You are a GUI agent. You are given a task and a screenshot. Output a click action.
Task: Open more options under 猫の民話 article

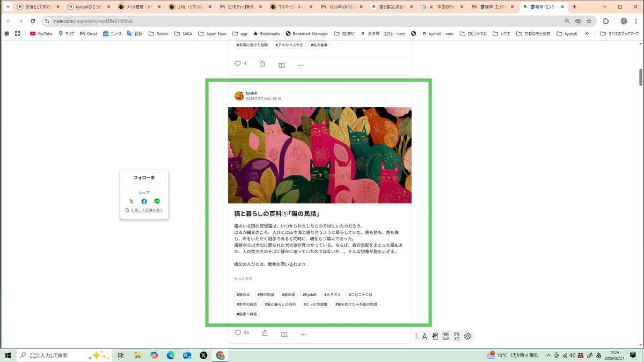(304, 334)
